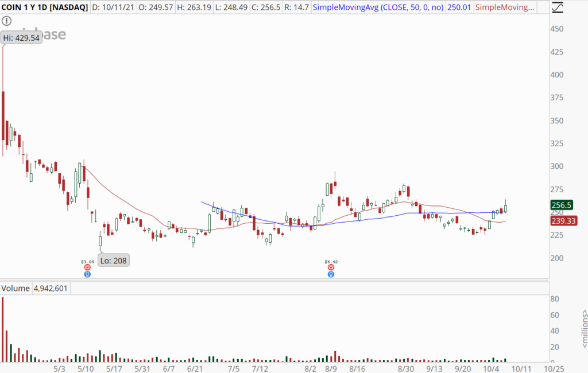588x373 pixels.
Task: Click the Volume study label
Action: pos(16,288)
